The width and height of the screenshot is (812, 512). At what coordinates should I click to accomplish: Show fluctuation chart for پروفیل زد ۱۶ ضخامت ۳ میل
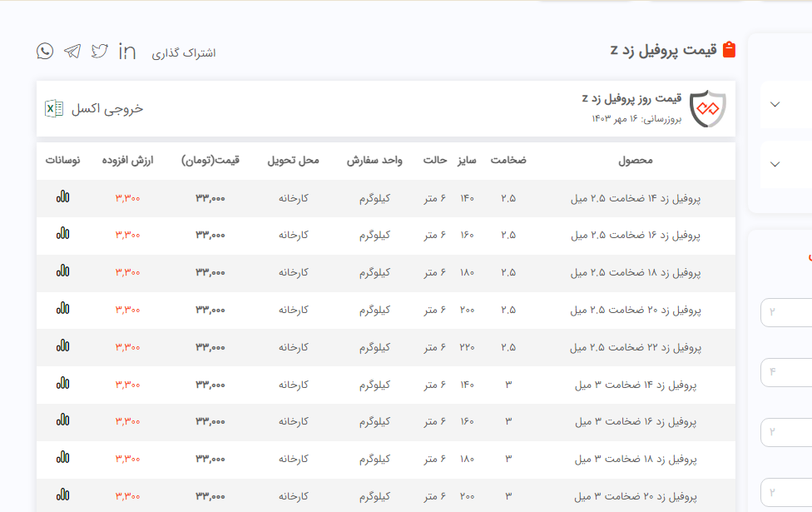63,420
